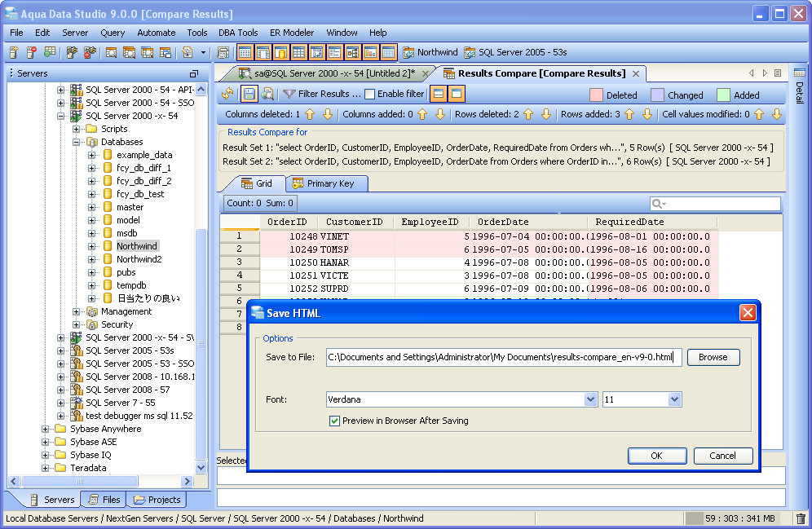Open the File menu
Viewport: 812px width, 529px height.
pyautogui.click(x=16, y=33)
